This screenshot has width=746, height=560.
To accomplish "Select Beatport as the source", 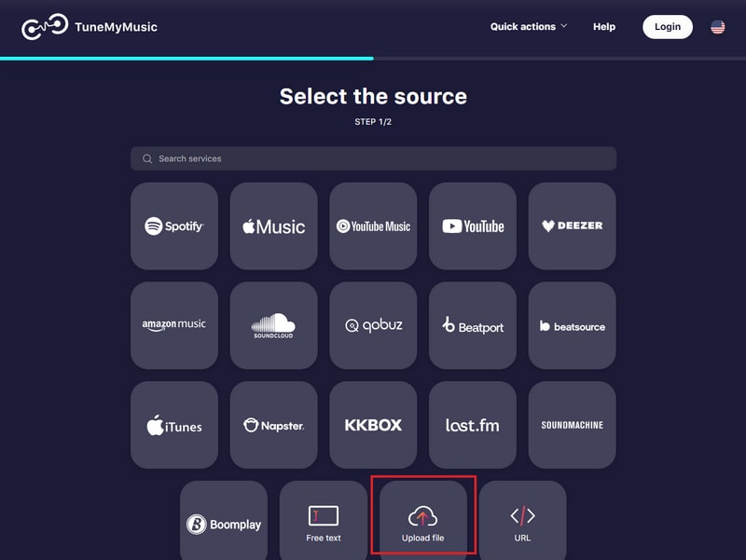I will (473, 325).
